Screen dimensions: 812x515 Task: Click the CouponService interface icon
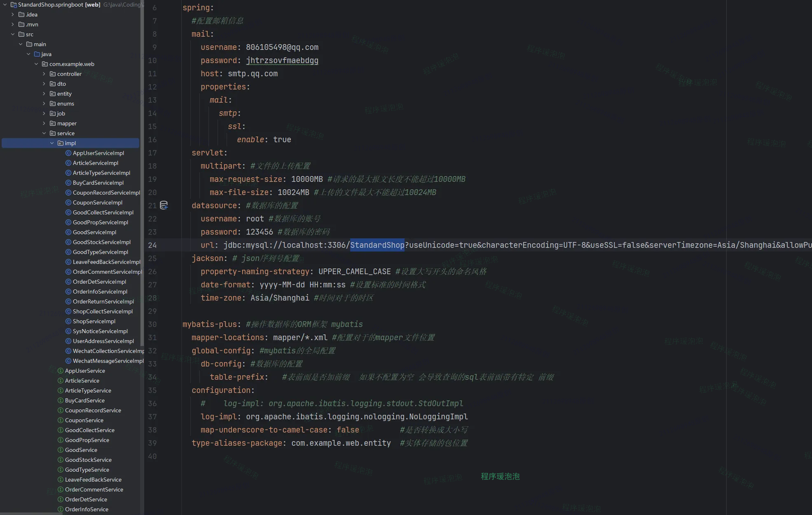(x=61, y=420)
